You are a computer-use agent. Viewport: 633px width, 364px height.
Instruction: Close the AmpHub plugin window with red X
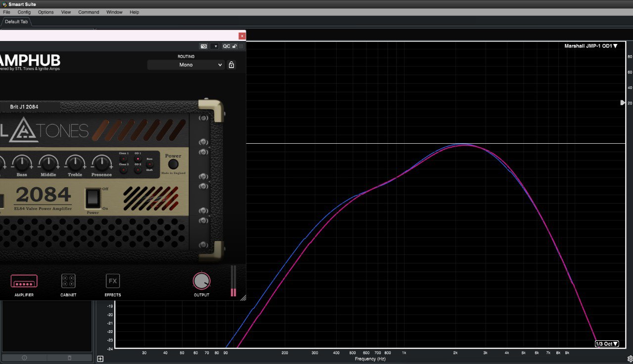click(x=242, y=36)
